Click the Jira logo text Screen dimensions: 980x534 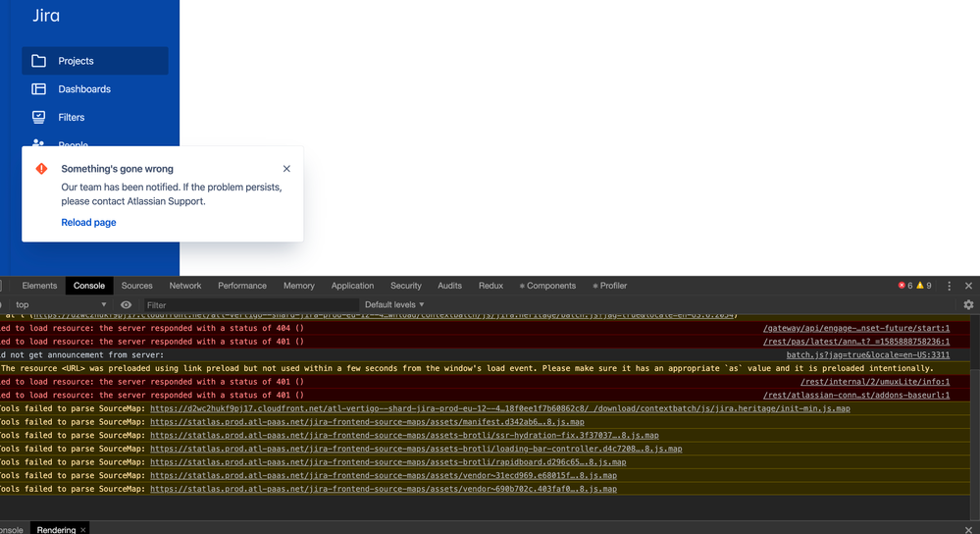point(46,16)
